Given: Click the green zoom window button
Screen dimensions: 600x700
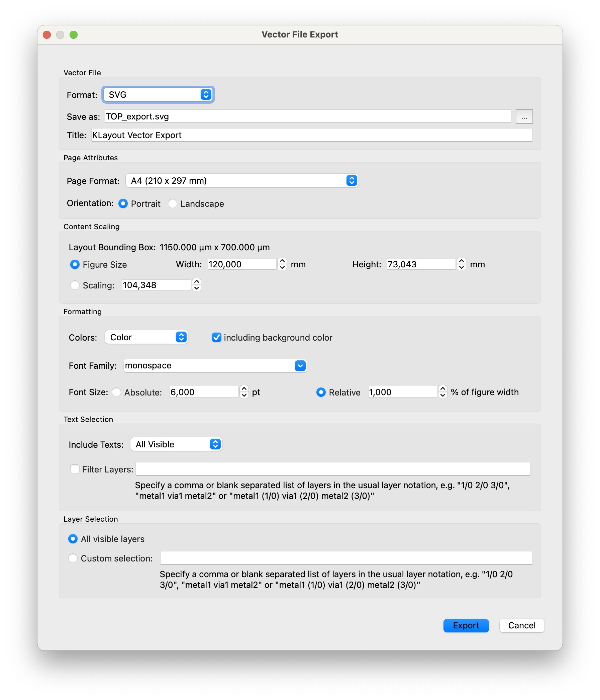Looking at the screenshot, I should pyautogui.click(x=74, y=35).
